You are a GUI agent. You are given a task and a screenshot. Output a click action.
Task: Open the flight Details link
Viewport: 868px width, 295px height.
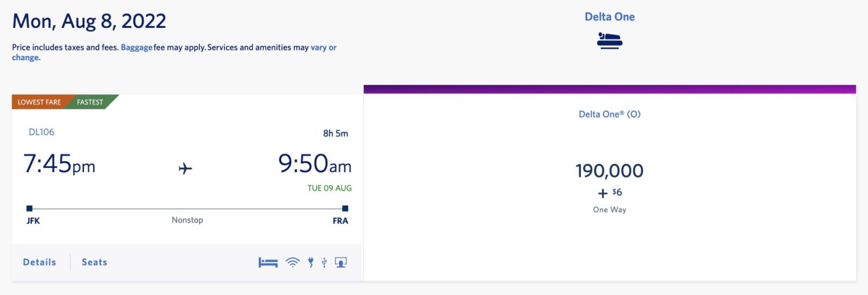pyautogui.click(x=39, y=262)
